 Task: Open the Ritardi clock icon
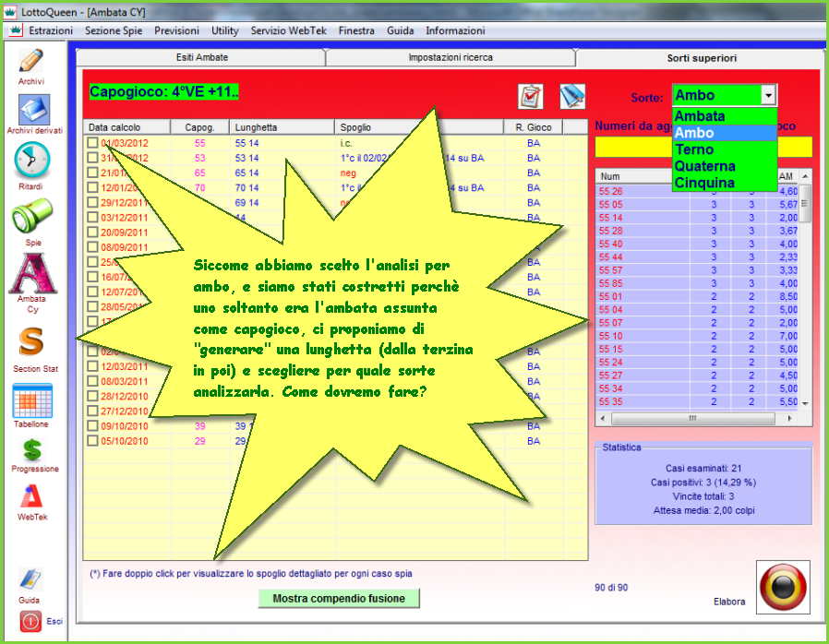(x=31, y=161)
